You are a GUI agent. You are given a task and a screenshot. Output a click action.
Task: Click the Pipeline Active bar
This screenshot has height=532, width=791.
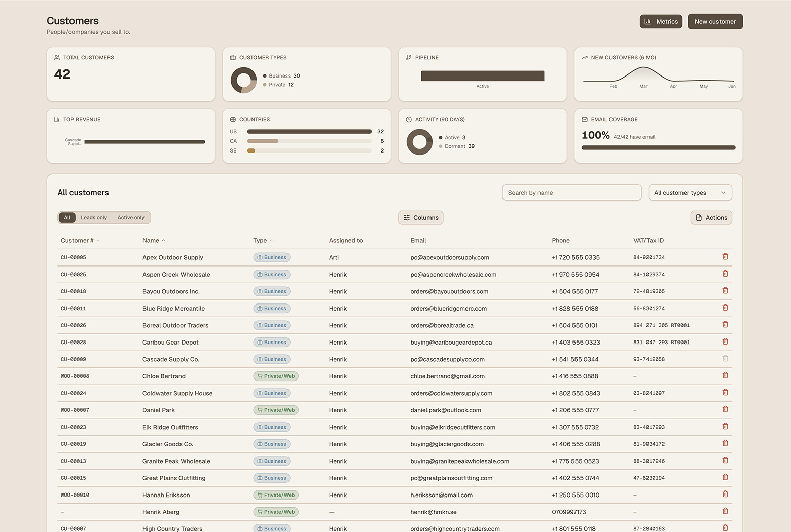(483, 76)
